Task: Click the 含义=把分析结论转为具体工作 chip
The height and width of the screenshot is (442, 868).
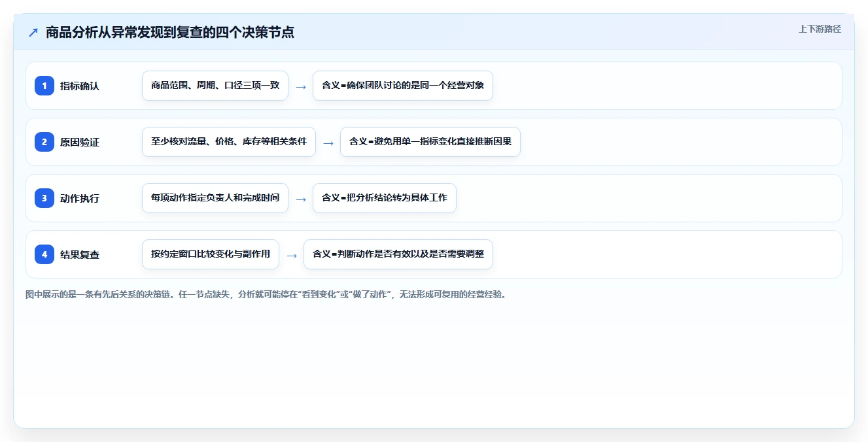Action: pos(385,198)
